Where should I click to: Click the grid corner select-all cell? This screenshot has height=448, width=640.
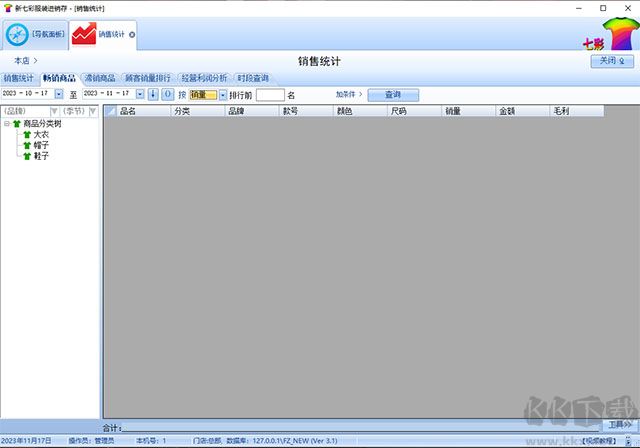tap(110, 111)
